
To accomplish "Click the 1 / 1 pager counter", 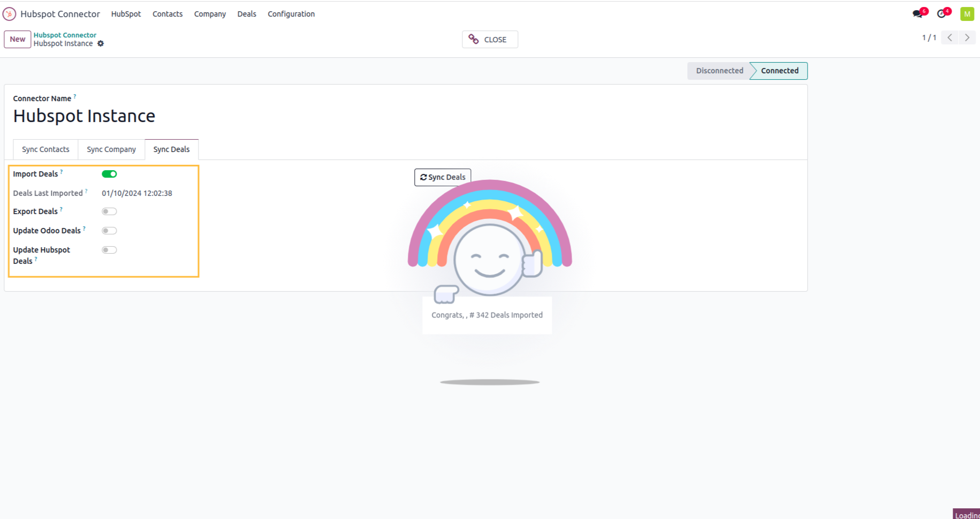I will click(x=929, y=37).
